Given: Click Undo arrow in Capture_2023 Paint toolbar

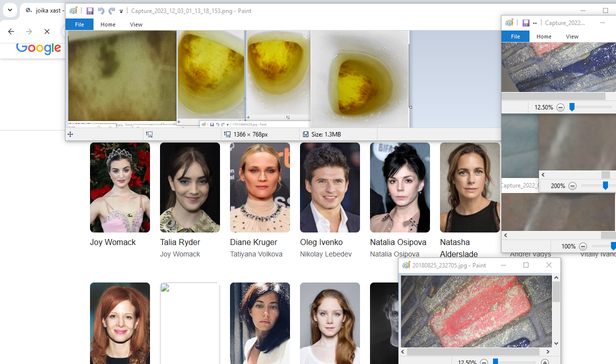Looking at the screenshot, I should pos(101,11).
